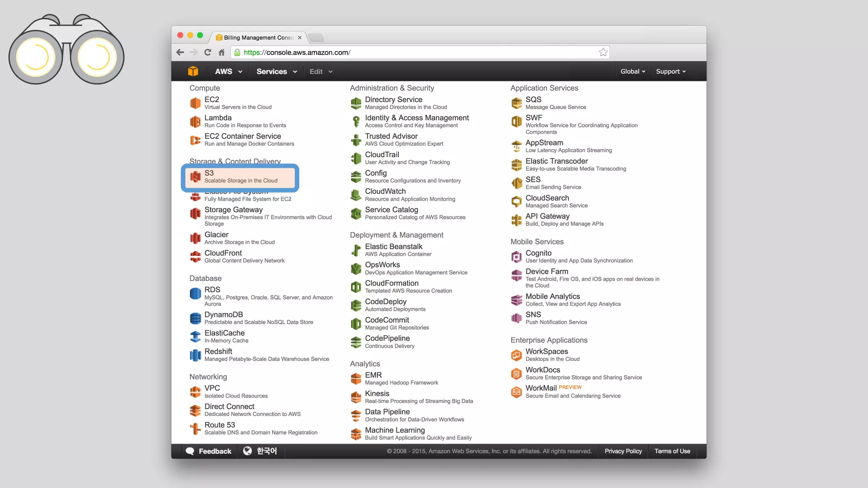Reload the page with the refresh button
Screen dimensions: 868x488
(x=208, y=53)
